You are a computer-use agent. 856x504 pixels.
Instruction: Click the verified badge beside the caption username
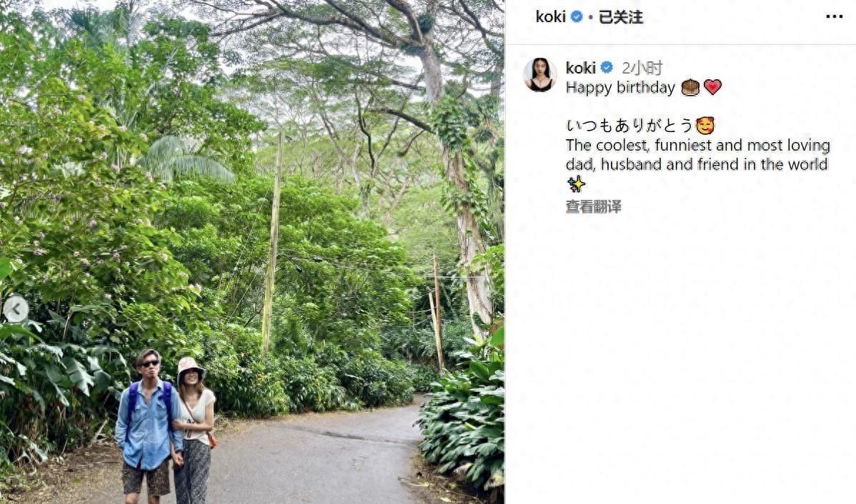tap(607, 68)
